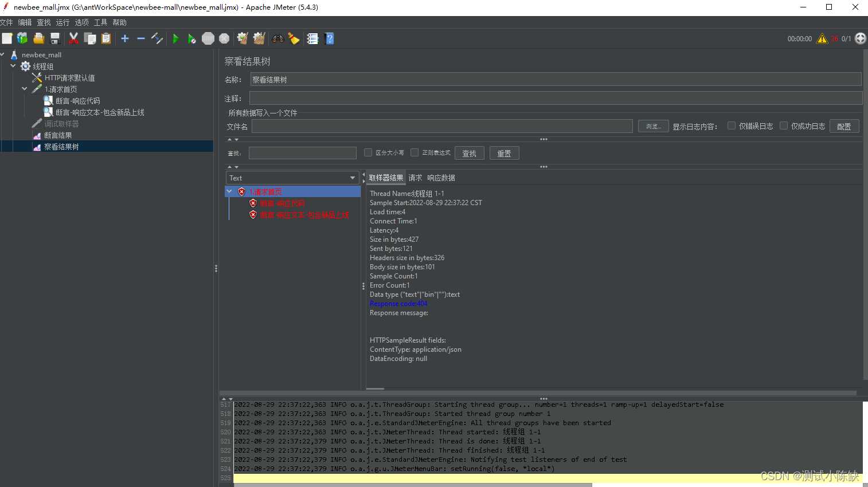Screen dimensions: 868x487
Task: Click the 文件名 filename input field
Action: coord(442,126)
